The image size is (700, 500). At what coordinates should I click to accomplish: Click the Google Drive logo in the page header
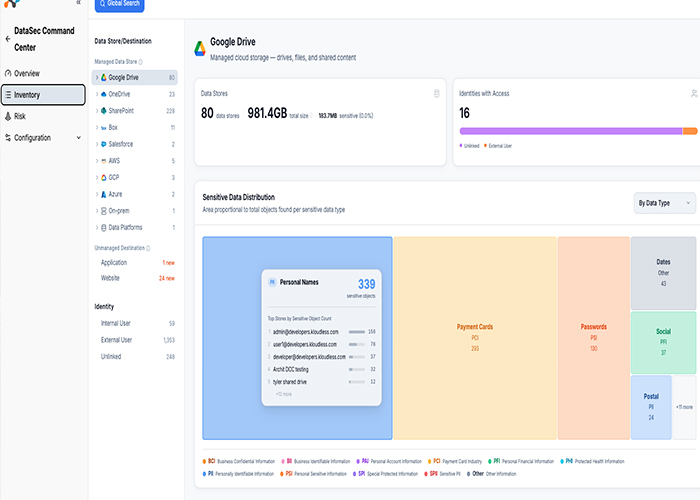tap(200, 49)
